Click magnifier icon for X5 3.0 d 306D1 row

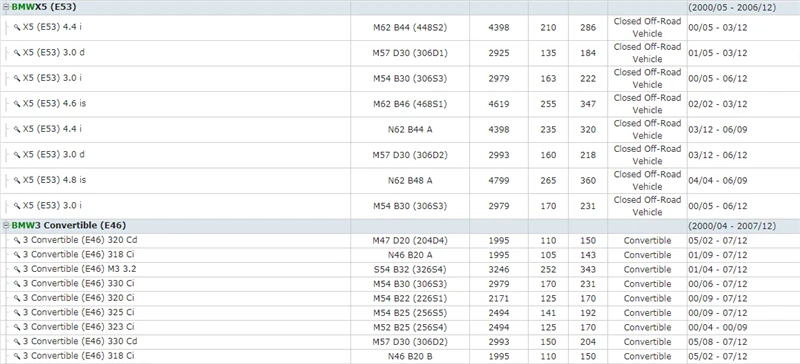pyautogui.click(x=17, y=53)
